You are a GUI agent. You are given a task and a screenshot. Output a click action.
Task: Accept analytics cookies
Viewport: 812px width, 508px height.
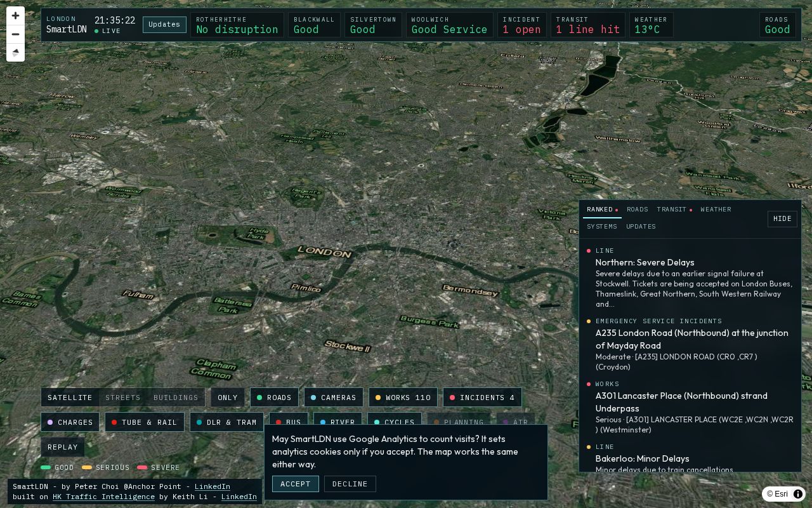[x=296, y=484]
